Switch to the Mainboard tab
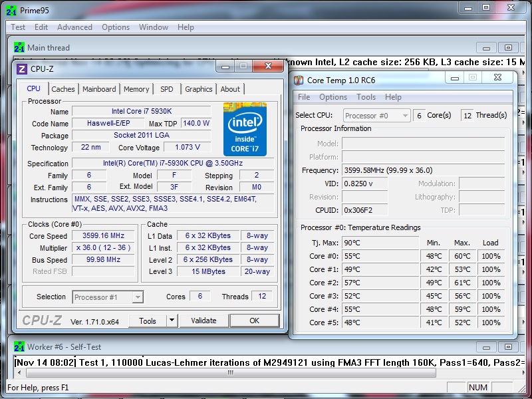 99,89
